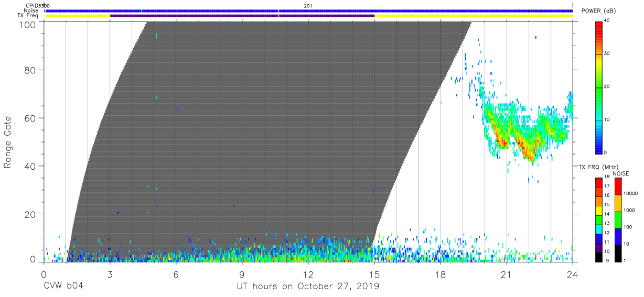Click the 201 CPID value marker
The width and height of the screenshot is (644, 297).
tap(308, 5)
